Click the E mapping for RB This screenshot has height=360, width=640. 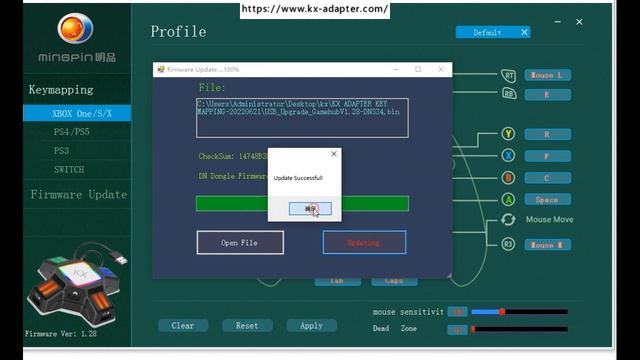click(x=547, y=95)
